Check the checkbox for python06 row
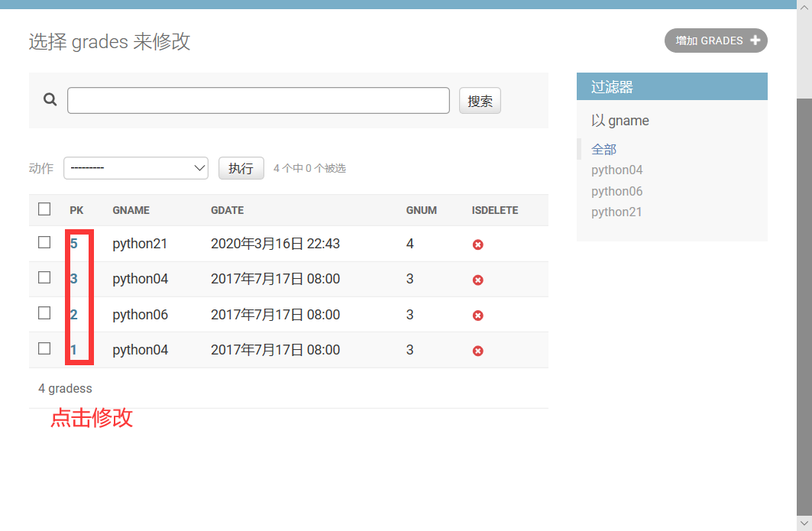The image size is (812, 531). (44, 313)
